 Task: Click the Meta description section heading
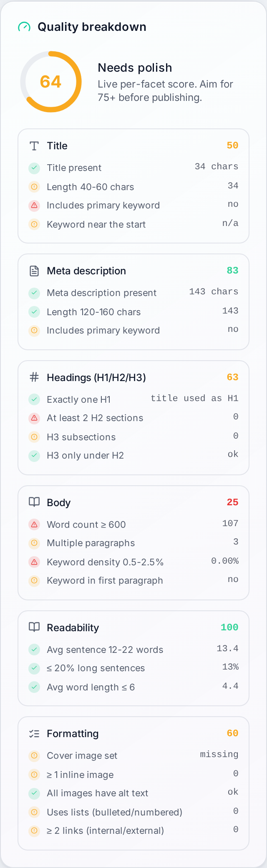(x=86, y=271)
